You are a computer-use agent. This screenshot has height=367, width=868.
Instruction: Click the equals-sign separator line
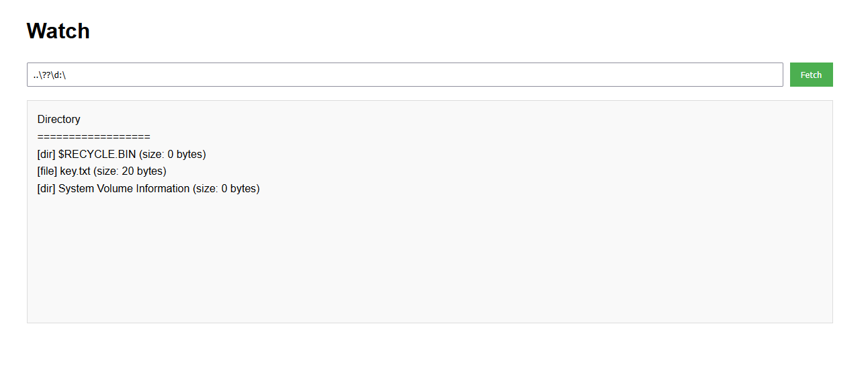(93, 137)
